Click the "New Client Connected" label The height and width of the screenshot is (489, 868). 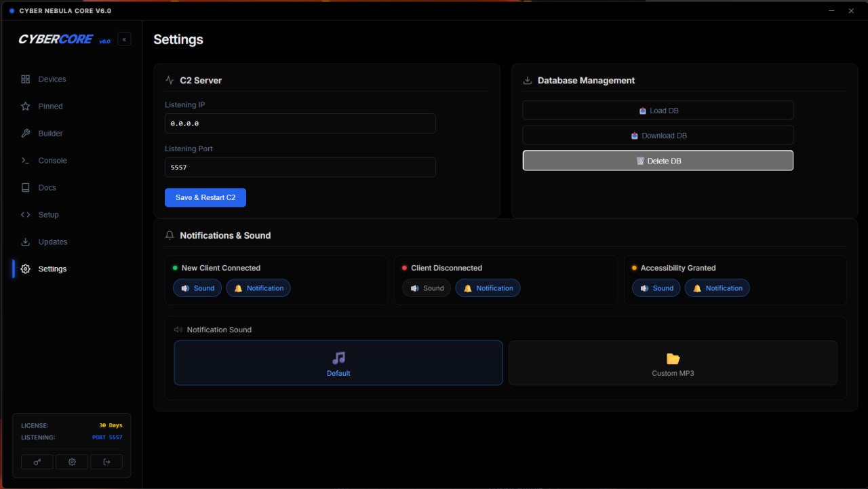(x=221, y=268)
